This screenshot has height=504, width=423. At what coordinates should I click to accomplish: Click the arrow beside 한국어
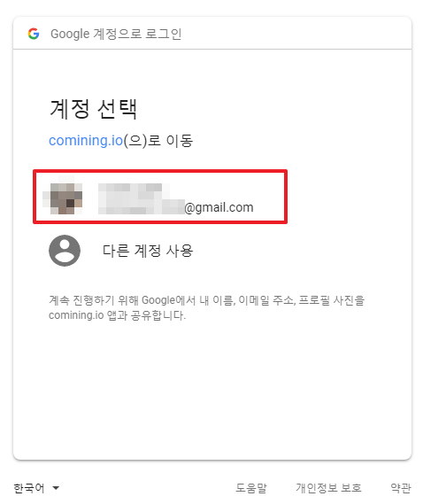coord(56,488)
